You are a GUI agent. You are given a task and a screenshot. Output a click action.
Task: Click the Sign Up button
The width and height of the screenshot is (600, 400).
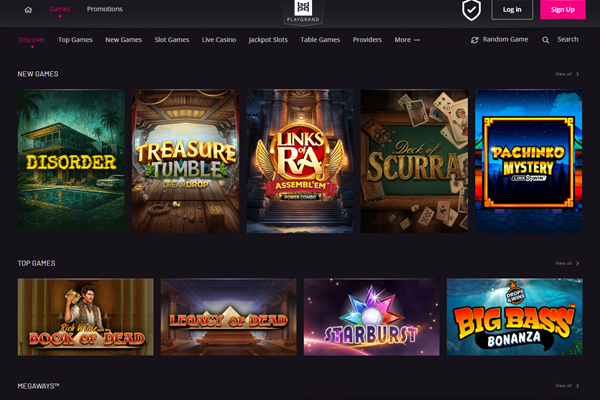[563, 10]
